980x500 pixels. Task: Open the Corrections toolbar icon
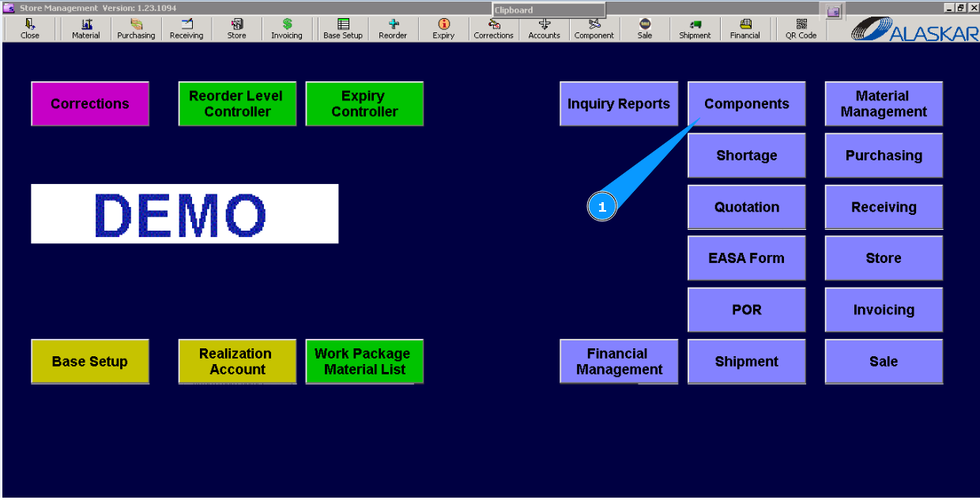pos(494,29)
